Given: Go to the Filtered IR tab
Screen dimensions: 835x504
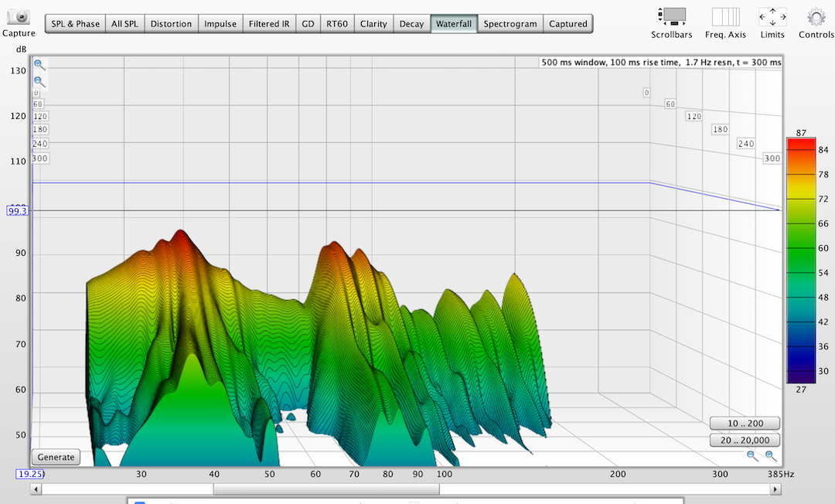Looking at the screenshot, I should tap(269, 24).
